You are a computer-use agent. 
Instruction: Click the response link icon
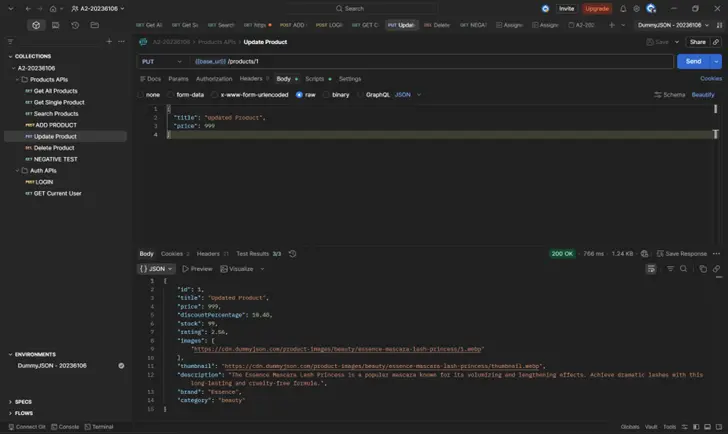(716, 269)
